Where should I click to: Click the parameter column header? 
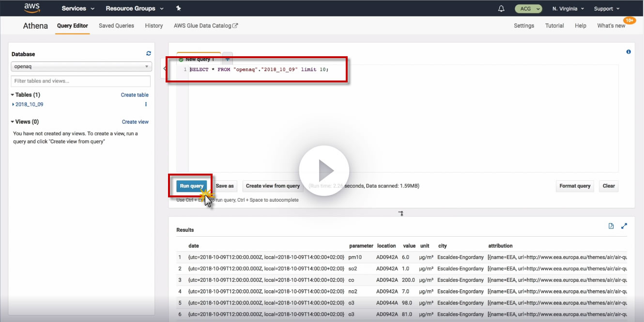click(x=361, y=246)
